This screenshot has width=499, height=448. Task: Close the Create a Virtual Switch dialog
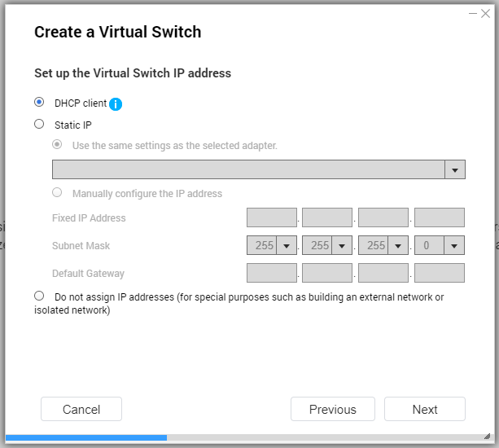[x=485, y=13]
